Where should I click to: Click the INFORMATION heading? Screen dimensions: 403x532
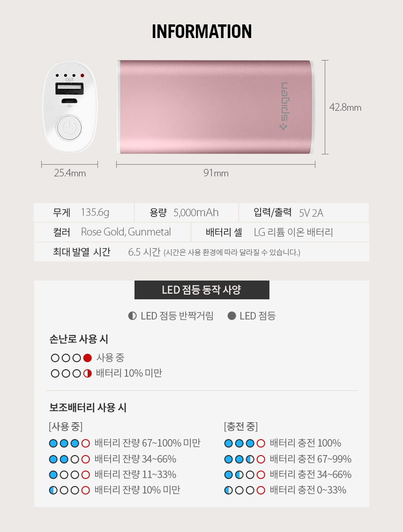point(201,31)
